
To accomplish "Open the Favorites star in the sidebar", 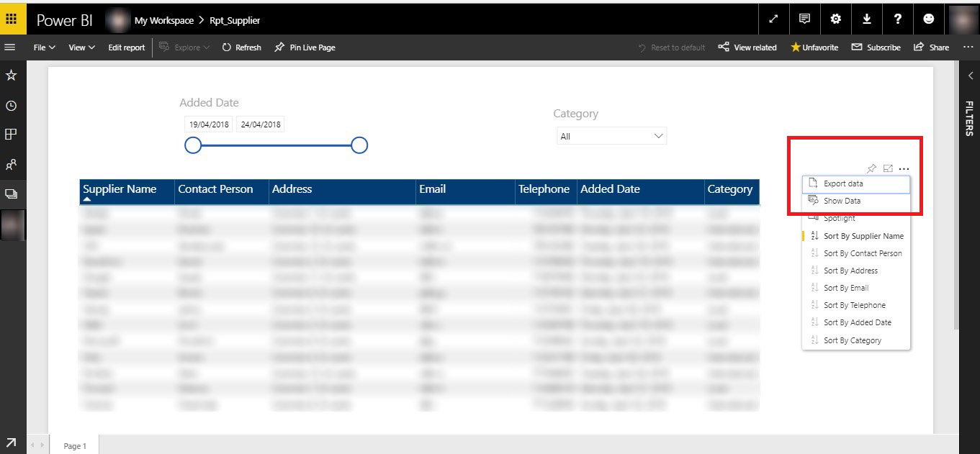I will (x=11, y=76).
